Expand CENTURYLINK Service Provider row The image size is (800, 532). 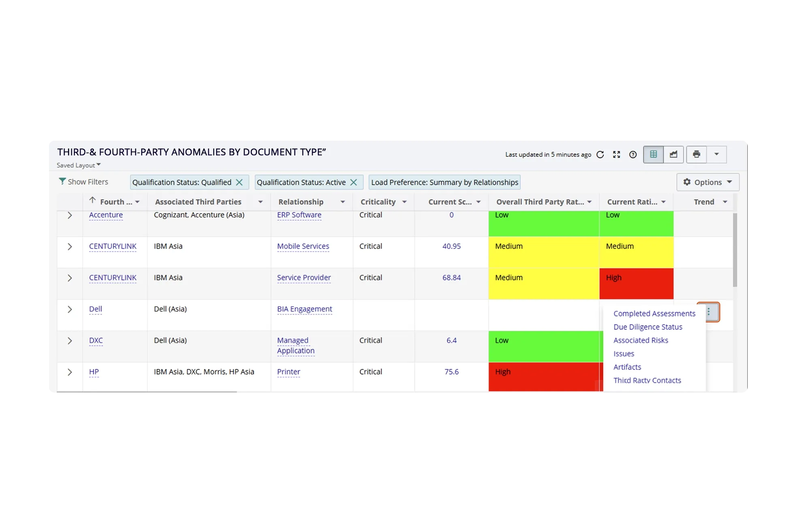(x=70, y=278)
